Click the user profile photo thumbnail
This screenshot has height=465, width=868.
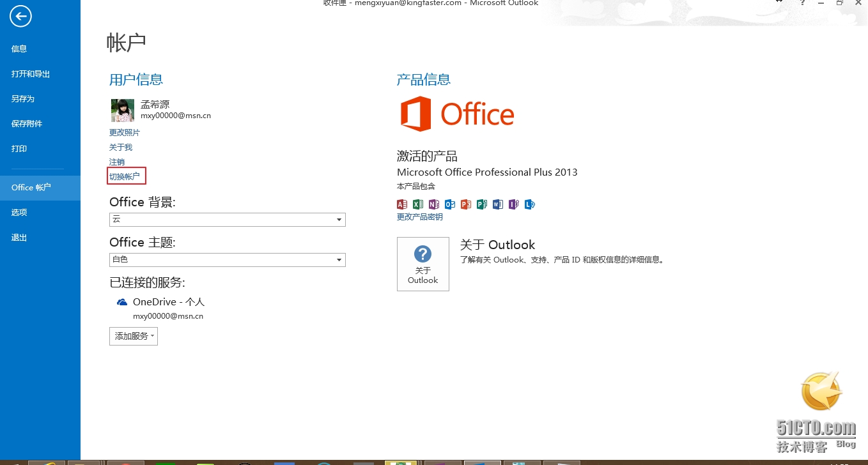click(x=123, y=111)
